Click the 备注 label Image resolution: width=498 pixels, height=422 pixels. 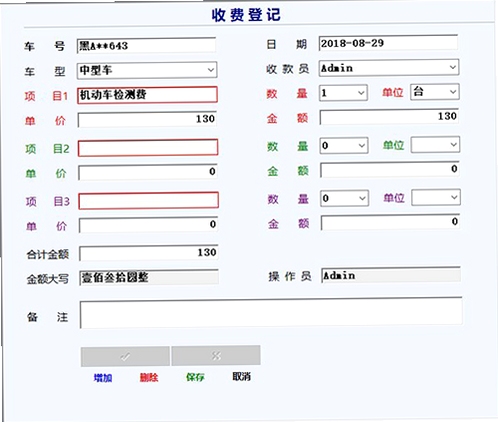click(x=47, y=317)
